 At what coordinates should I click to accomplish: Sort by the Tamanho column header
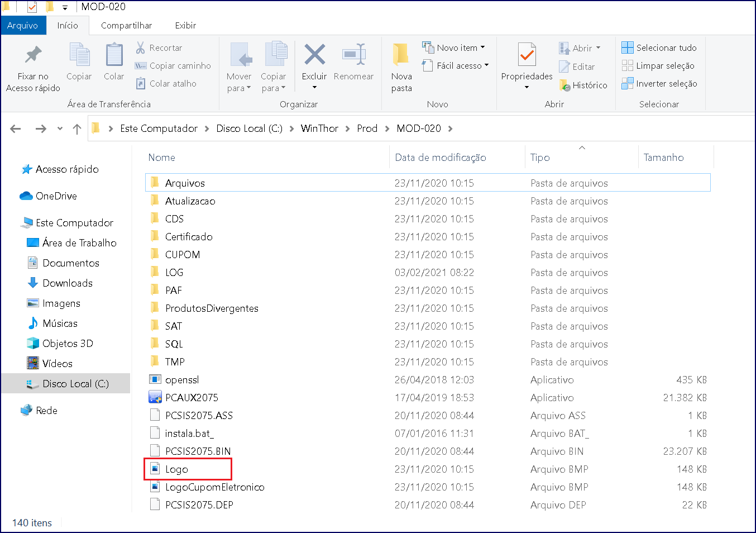pos(663,158)
